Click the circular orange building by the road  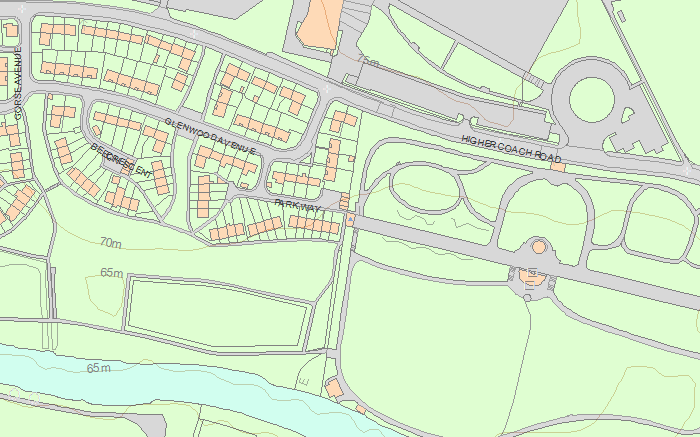(x=539, y=246)
